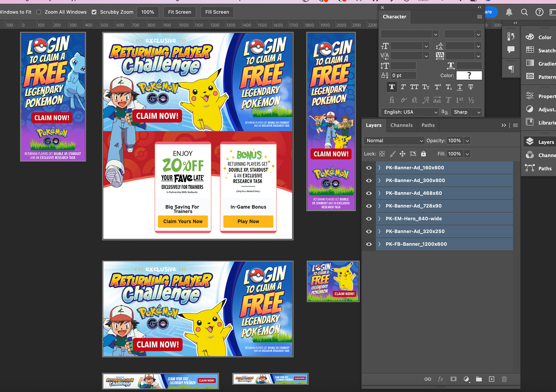Open the Normal blend mode dropdown
Screen dimensions: 556x392
394,141
